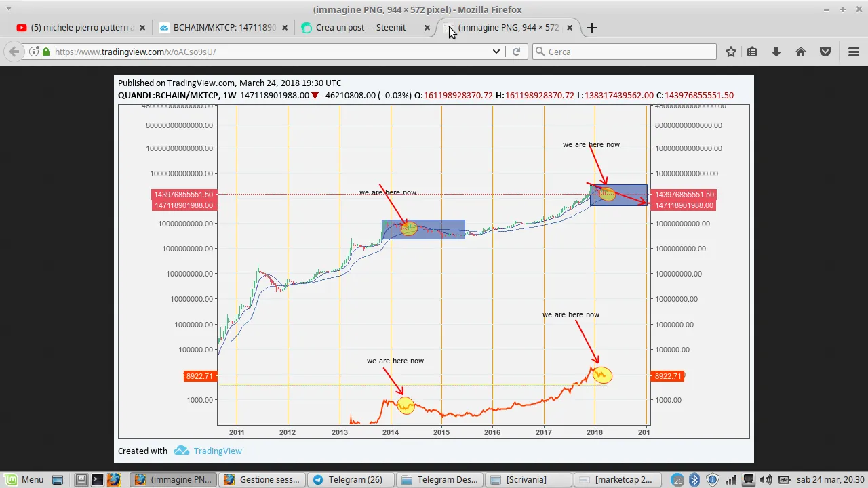Switch to Telegram Des... folder window

coord(440,480)
